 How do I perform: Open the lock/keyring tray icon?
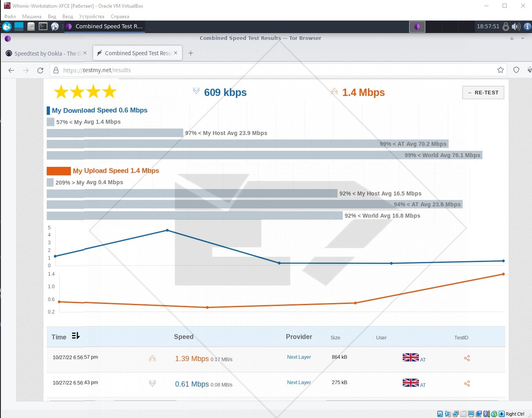(x=506, y=27)
